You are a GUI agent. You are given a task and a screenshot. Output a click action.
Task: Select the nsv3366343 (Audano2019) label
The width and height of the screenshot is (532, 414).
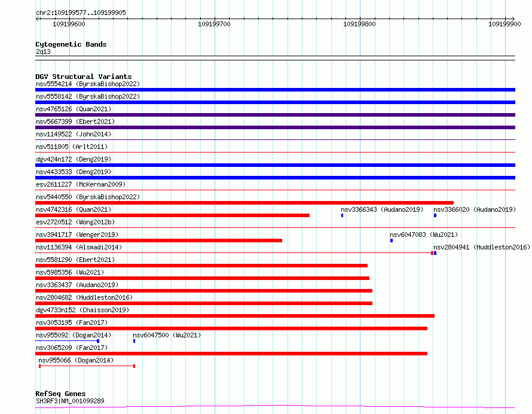pos(382,209)
